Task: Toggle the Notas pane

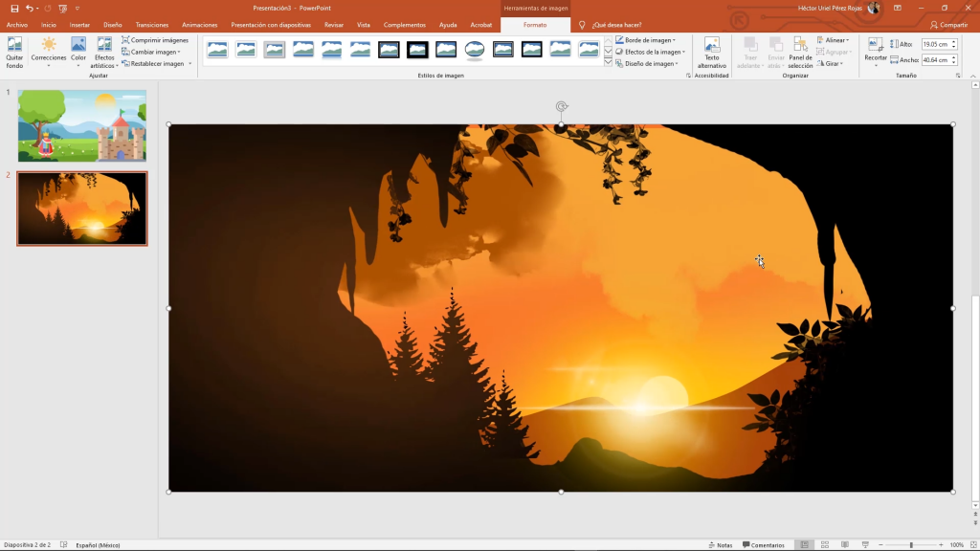Action: point(720,545)
